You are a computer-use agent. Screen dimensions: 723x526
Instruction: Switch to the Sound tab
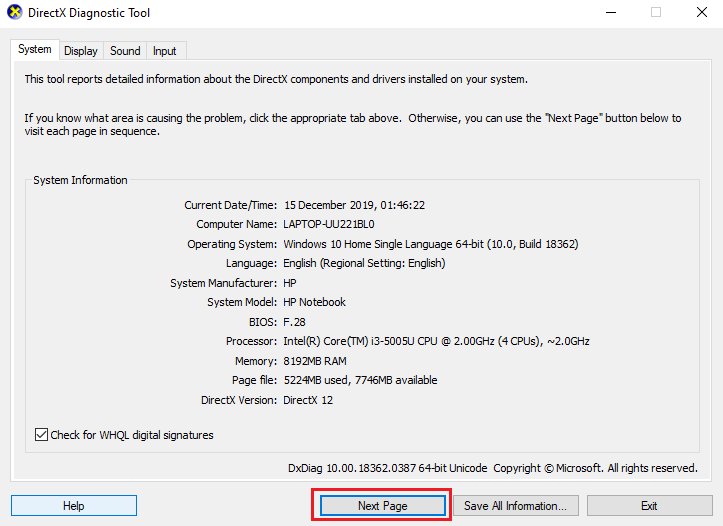[x=125, y=51]
